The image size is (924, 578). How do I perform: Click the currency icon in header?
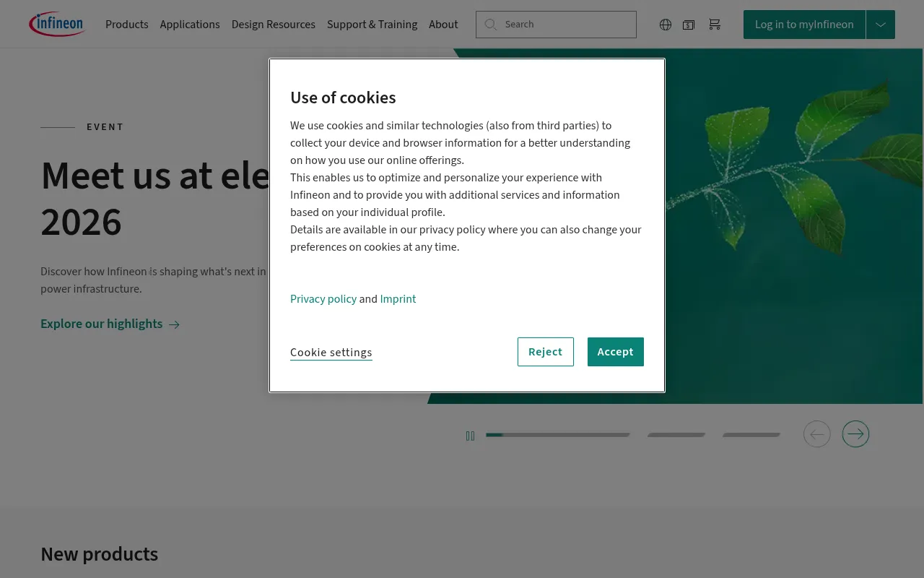(x=689, y=25)
